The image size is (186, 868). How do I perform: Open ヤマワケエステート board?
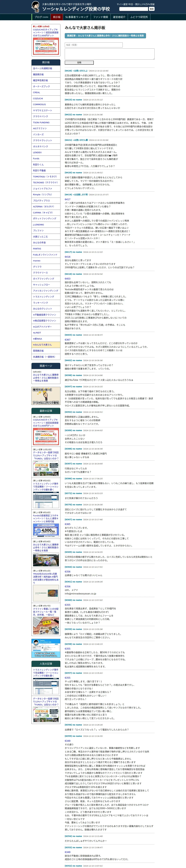(x=46, y=111)
